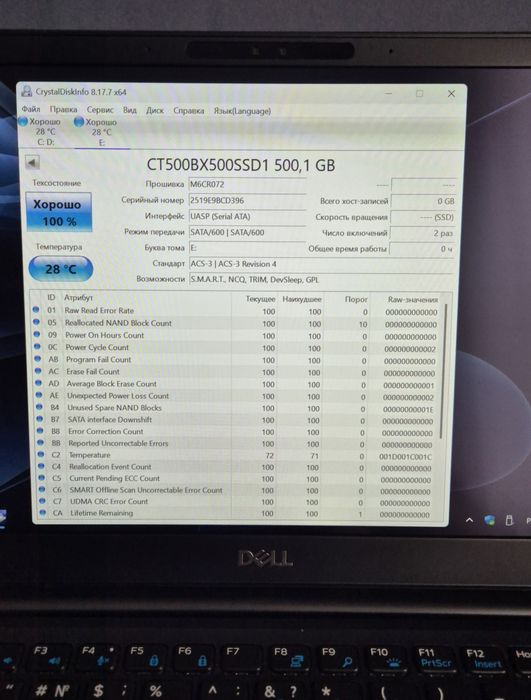The height and width of the screenshot is (700, 531).
Task: Click the Raw-значения column header
Action: (x=412, y=300)
